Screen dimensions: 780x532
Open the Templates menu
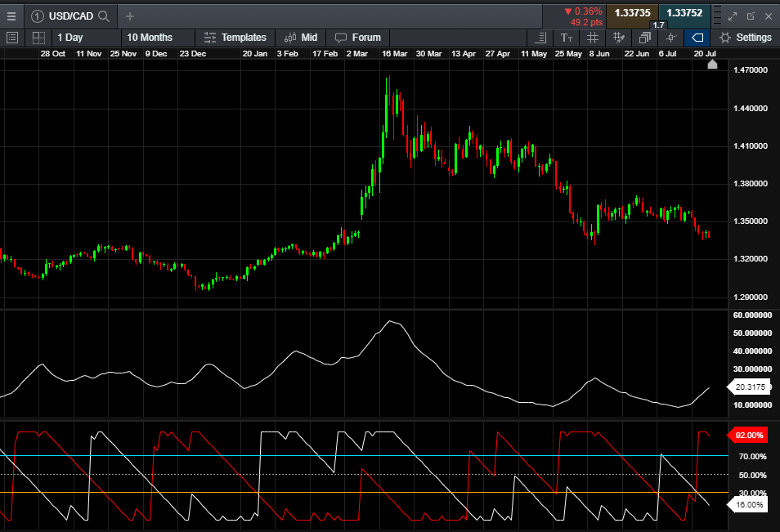pyautogui.click(x=235, y=38)
